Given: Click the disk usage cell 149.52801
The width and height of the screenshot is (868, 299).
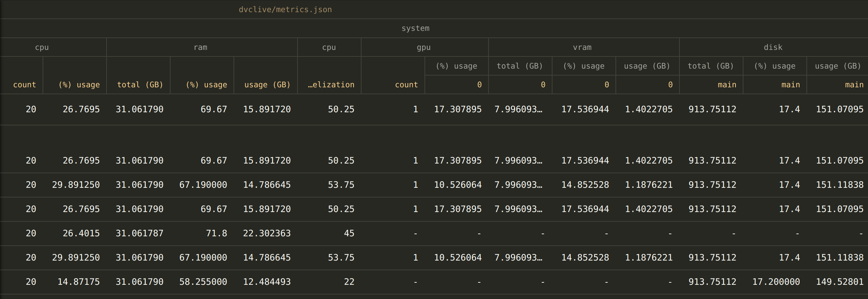Looking at the screenshot, I should click(x=839, y=282).
